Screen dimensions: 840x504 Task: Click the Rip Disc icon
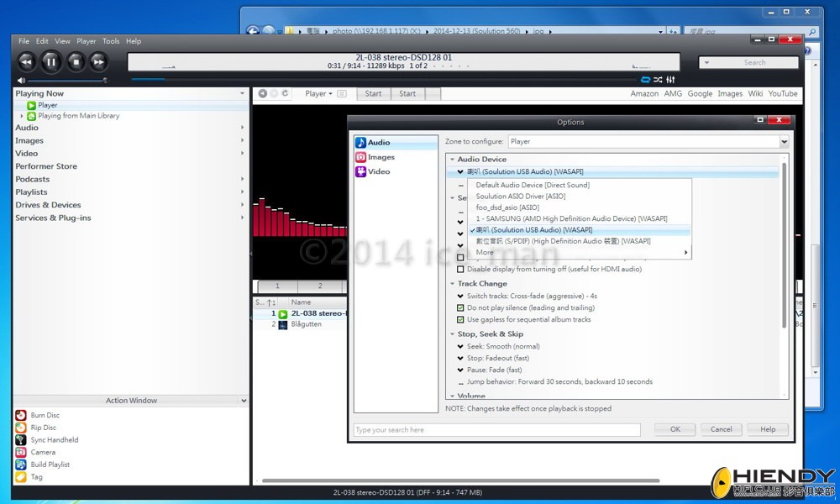[21, 428]
